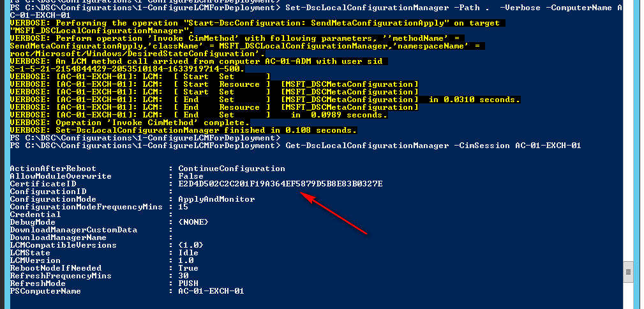Click the PSComputerName value AC-01-EXCH-01
Viewport: 644px width, 309px height.
[x=211, y=291]
